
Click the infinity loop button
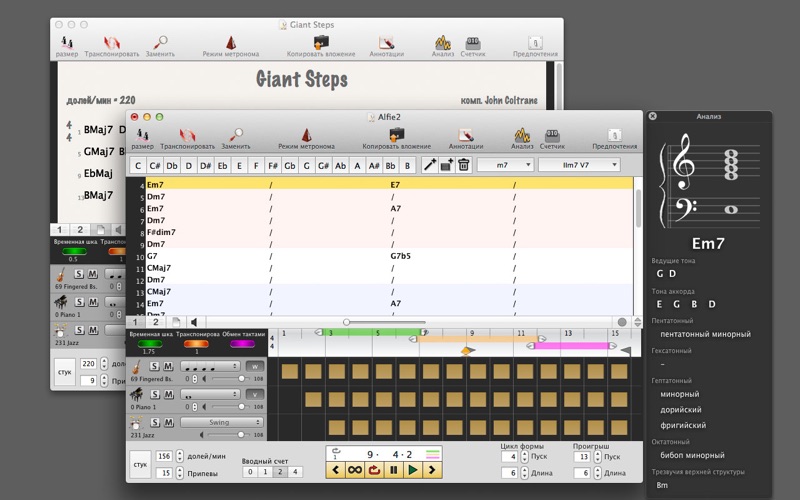click(355, 470)
